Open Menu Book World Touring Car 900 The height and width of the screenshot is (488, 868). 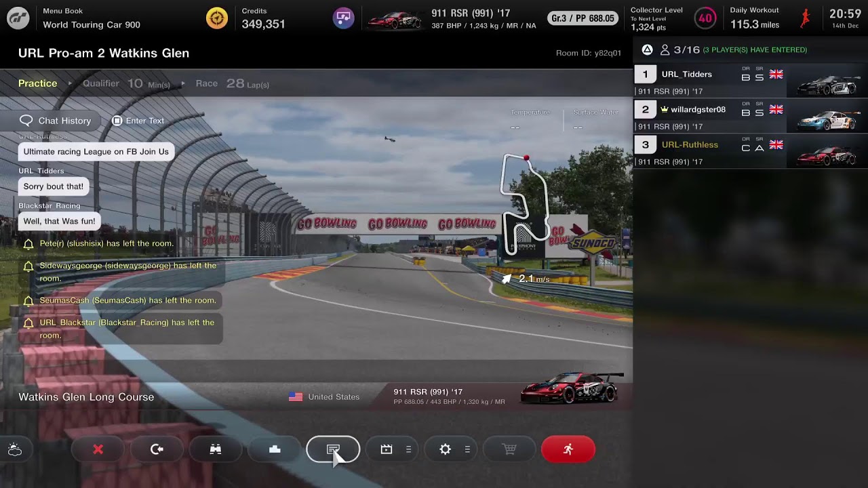(x=92, y=18)
